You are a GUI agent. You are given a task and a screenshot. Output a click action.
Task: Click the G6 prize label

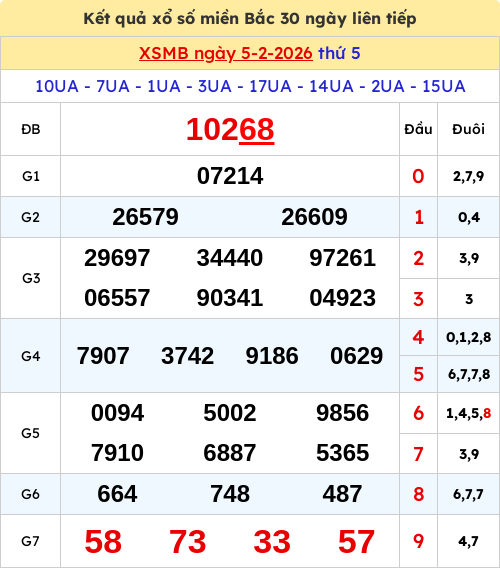click(31, 494)
